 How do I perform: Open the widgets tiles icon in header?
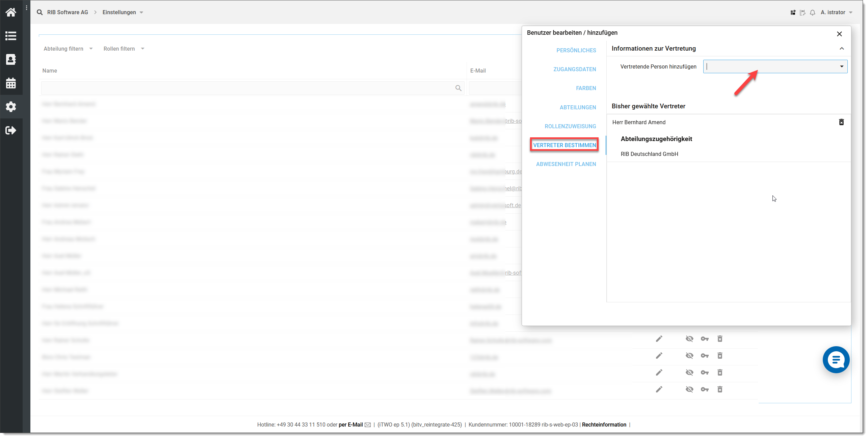pyautogui.click(x=793, y=12)
